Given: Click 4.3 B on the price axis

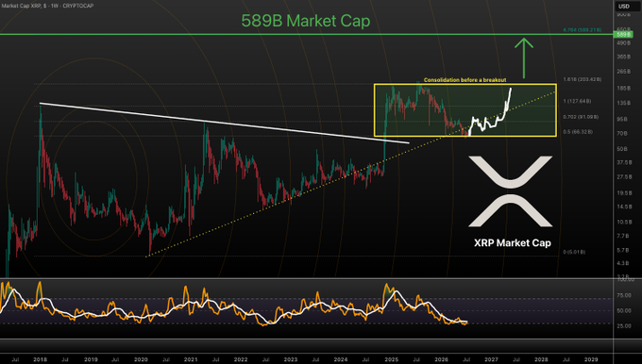Looking at the screenshot, I should click(623, 263).
